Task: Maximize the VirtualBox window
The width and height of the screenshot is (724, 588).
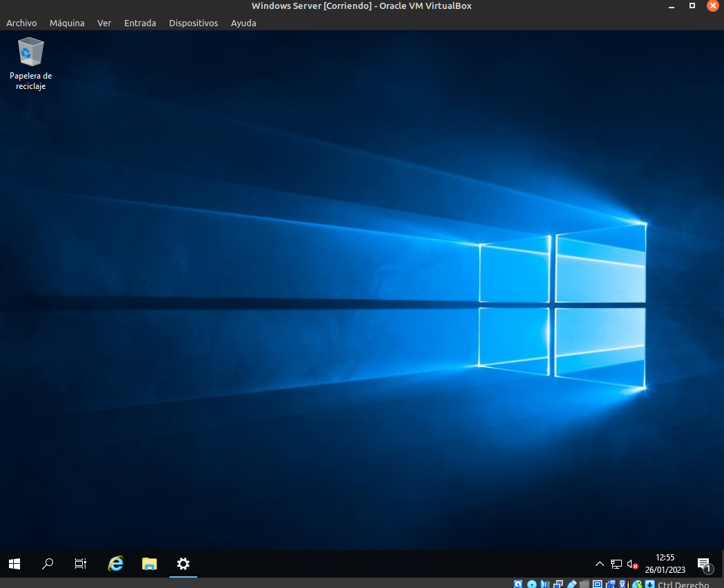Action: pos(692,6)
